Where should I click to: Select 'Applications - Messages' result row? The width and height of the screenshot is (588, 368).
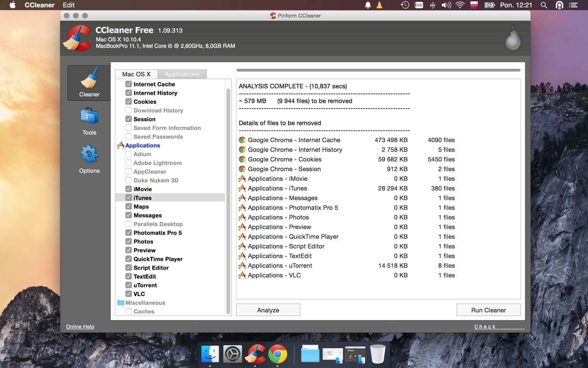347,198
